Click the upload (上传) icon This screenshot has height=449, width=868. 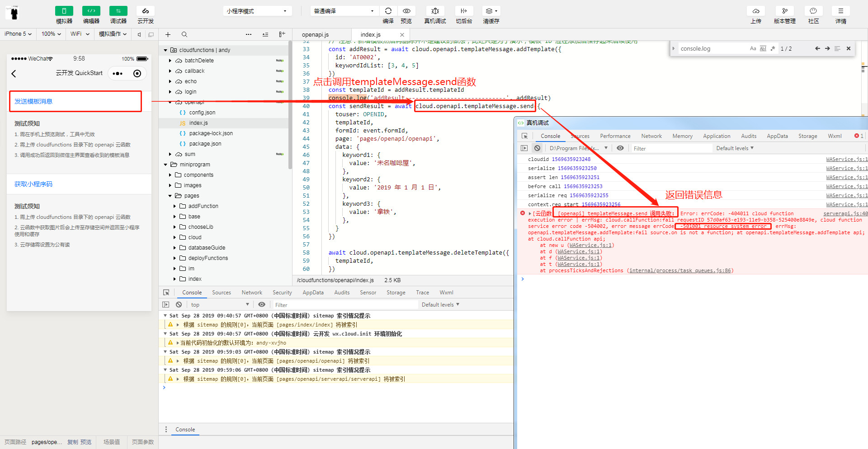[755, 11]
